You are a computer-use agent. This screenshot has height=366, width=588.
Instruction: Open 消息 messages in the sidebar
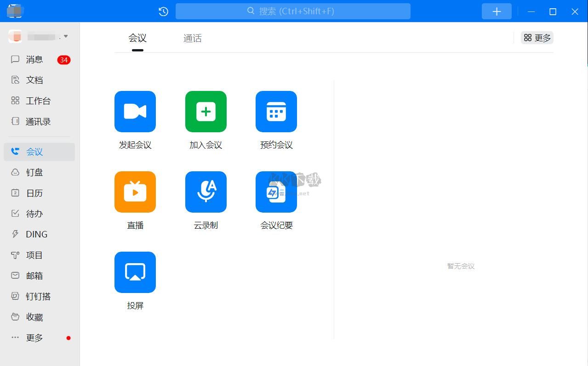(34, 59)
